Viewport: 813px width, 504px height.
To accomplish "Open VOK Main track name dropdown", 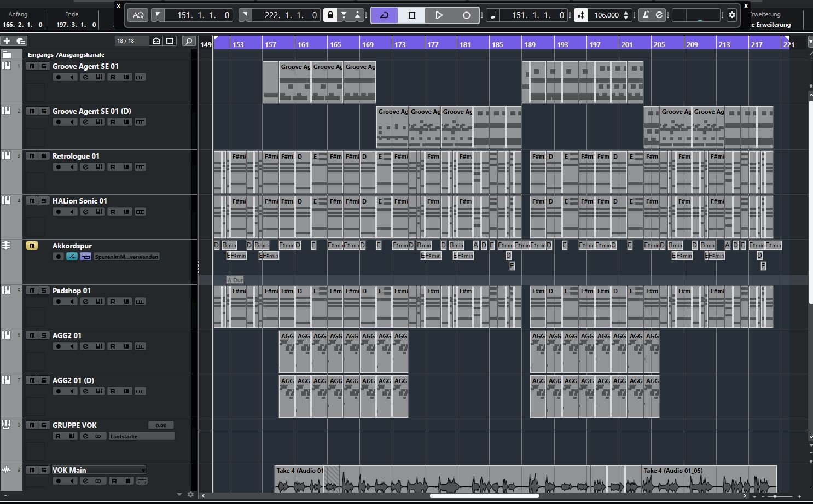I will pyautogui.click(x=143, y=470).
